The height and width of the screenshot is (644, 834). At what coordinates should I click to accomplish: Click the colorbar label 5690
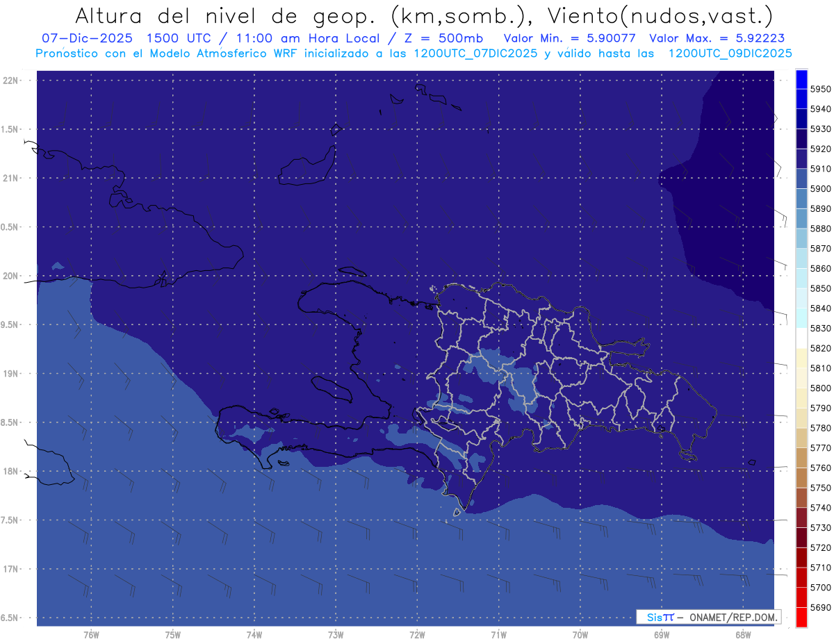click(x=821, y=607)
